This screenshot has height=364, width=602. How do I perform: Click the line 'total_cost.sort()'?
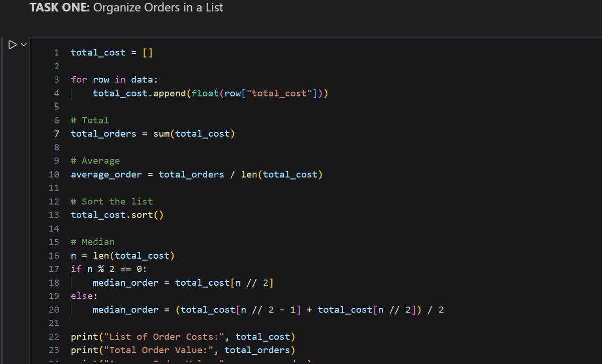(x=117, y=215)
